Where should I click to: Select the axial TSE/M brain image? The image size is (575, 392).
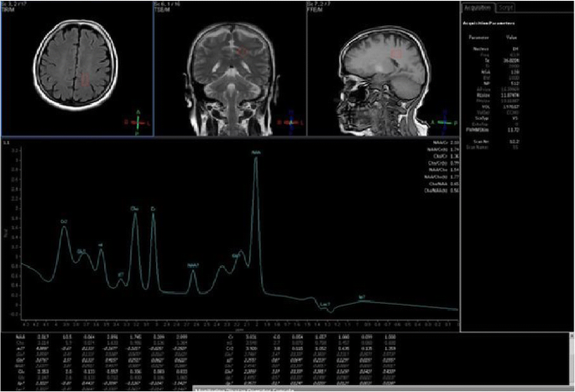click(x=77, y=68)
